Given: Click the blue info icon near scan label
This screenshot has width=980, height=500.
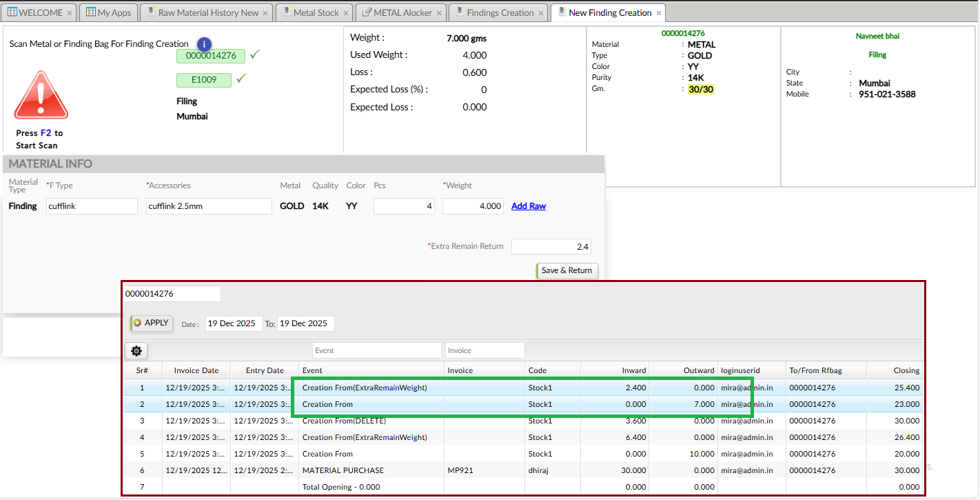Looking at the screenshot, I should (x=203, y=43).
